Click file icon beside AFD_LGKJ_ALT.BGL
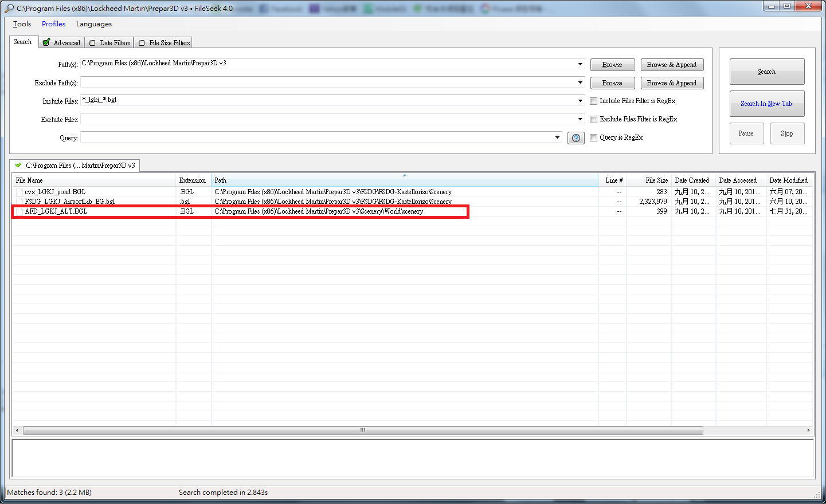Screen dimensions: 826x504 pyautogui.click(x=19, y=212)
